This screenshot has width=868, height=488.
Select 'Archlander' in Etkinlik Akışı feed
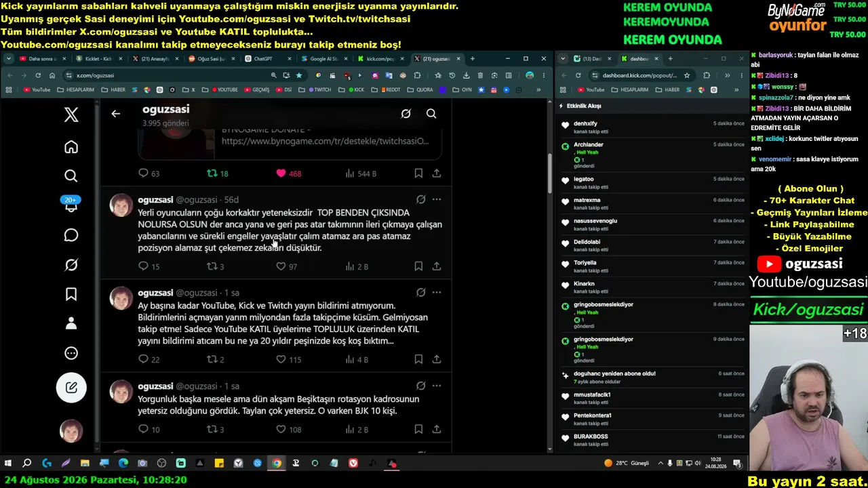(589, 144)
